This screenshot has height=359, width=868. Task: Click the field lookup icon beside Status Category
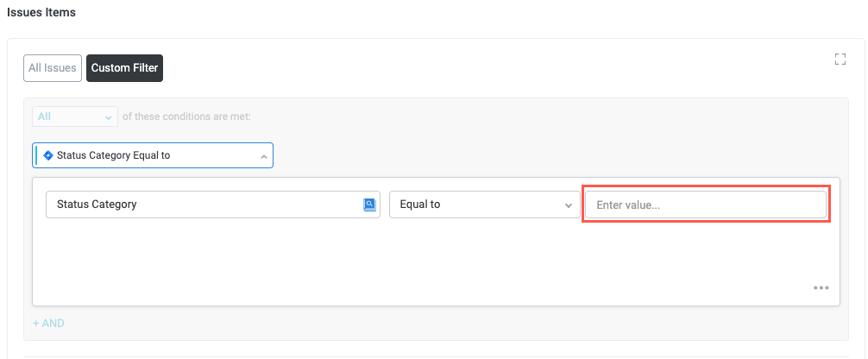(369, 205)
